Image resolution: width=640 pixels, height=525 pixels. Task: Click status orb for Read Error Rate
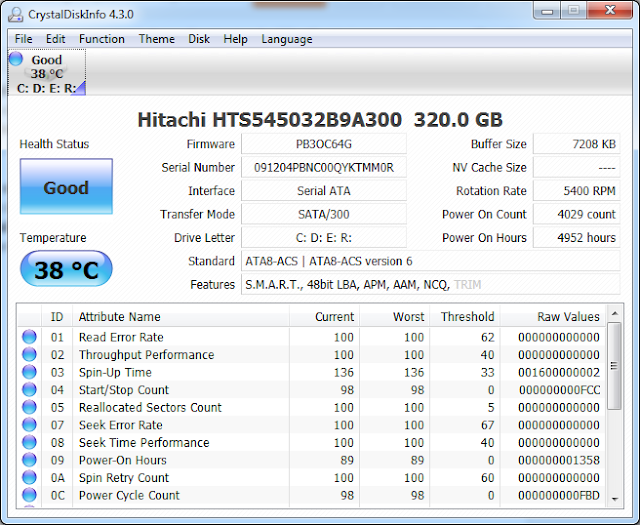(x=29, y=337)
